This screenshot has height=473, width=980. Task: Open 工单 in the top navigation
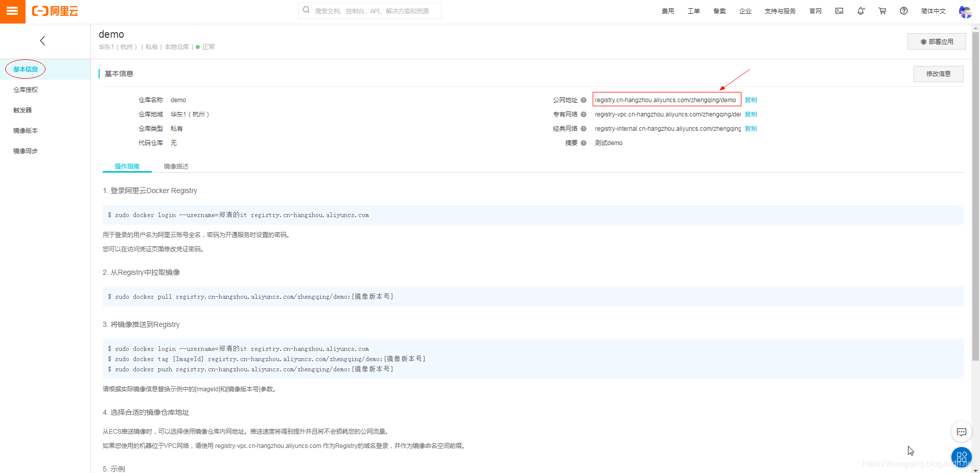pos(693,11)
